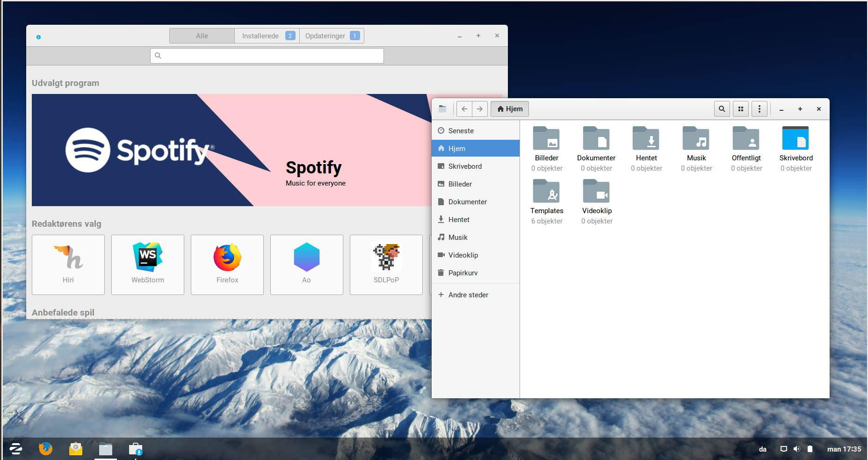Switch to the Opdateringer tab
This screenshot has width=868, height=460.
(332, 36)
